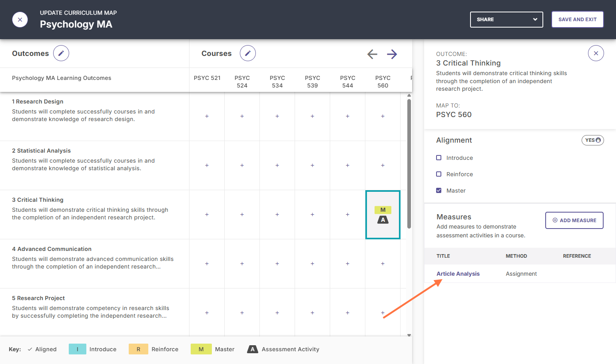The height and width of the screenshot is (364, 616).
Task: Add alignment for Research Design in PSYC 524
Action: coord(242,116)
